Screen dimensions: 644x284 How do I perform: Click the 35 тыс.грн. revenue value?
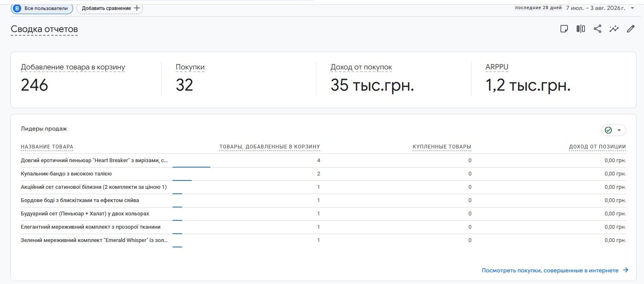point(372,85)
